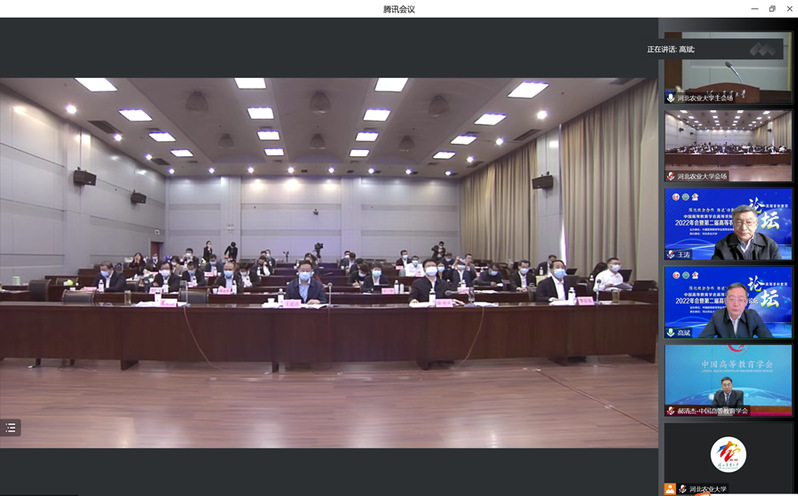This screenshot has height=496, width=798.
Task: Click microphone icon beside 河北农业大学主会场 label
Action: click(x=671, y=98)
